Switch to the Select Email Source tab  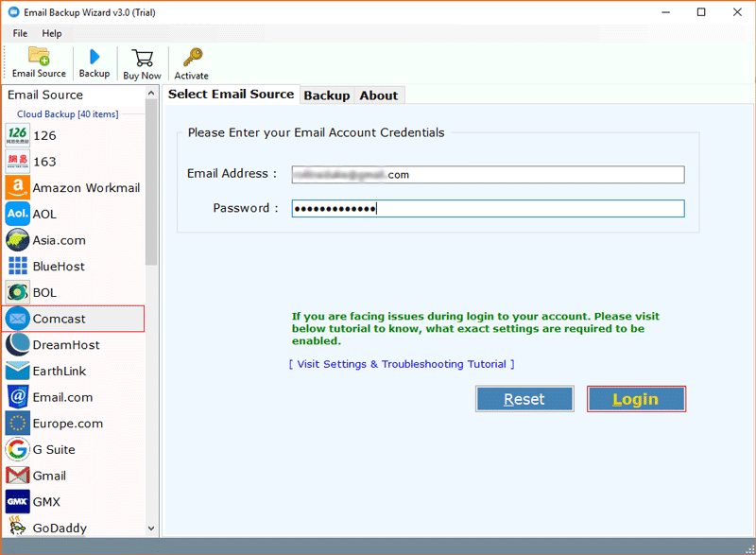231,94
